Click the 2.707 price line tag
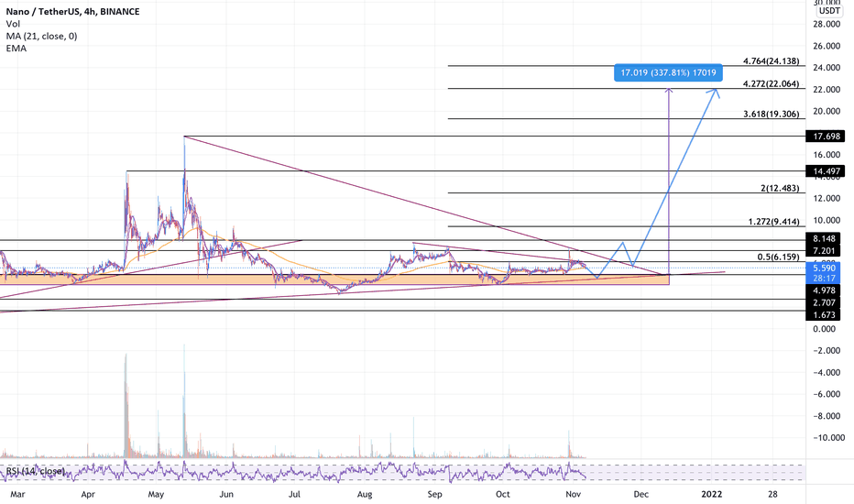Image resolution: width=854 pixels, height=504 pixels. [824, 302]
